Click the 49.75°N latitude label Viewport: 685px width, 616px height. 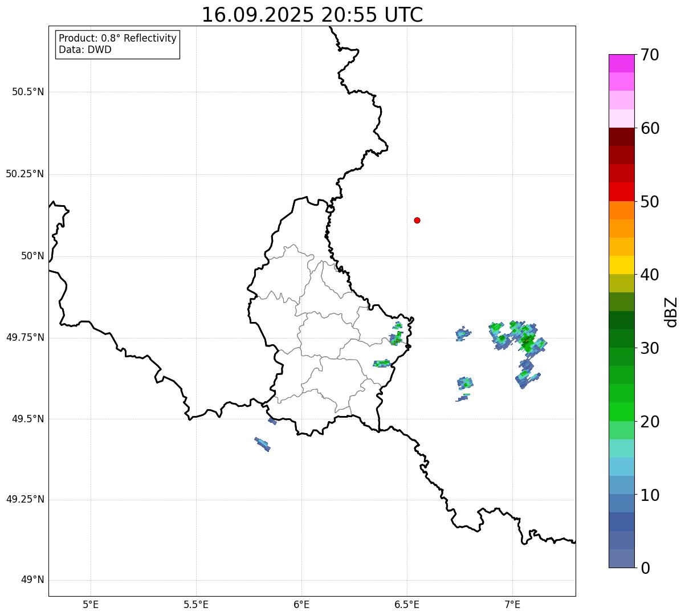25,337
